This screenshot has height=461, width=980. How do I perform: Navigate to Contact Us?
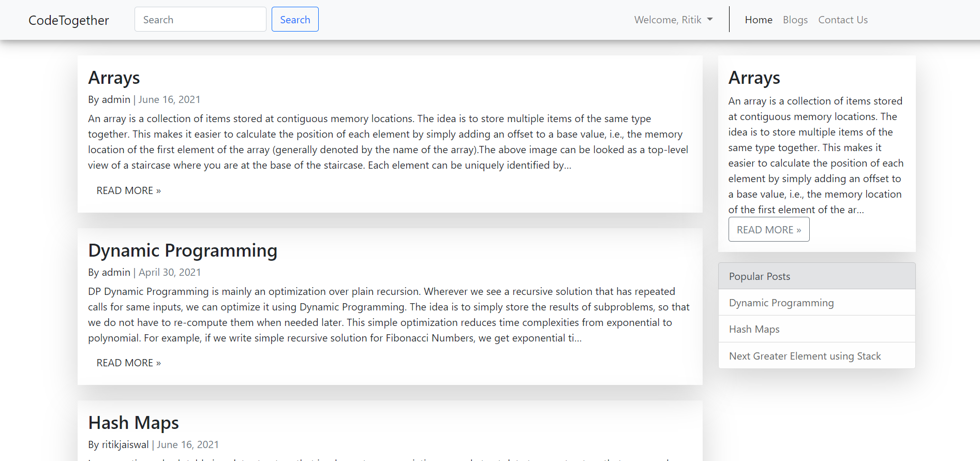pyautogui.click(x=842, y=20)
